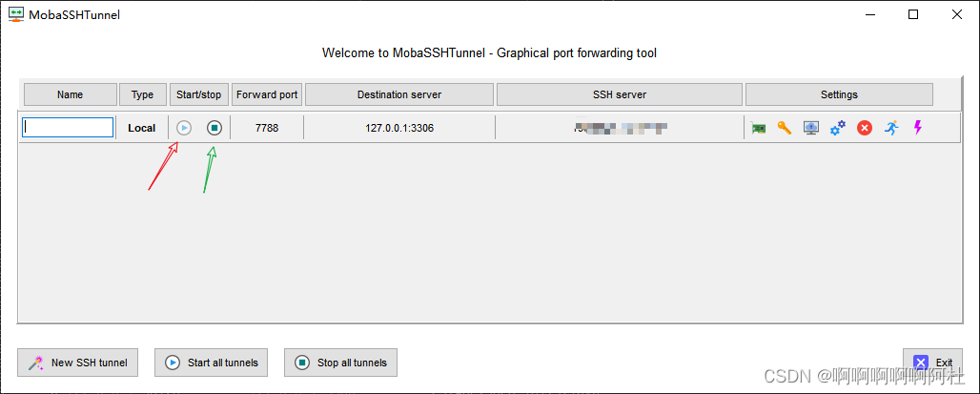Screen dimensions: 980x394
Task: Open tunnel settings via blue gears icon
Action: (x=838, y=128)
